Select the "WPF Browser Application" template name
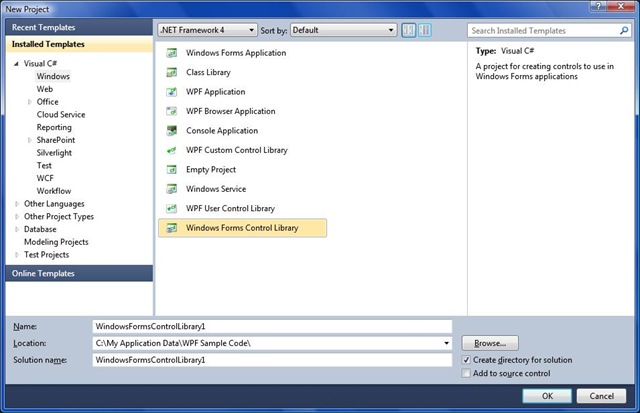Viewport: 640px width, 413px height. pos(231,111)
